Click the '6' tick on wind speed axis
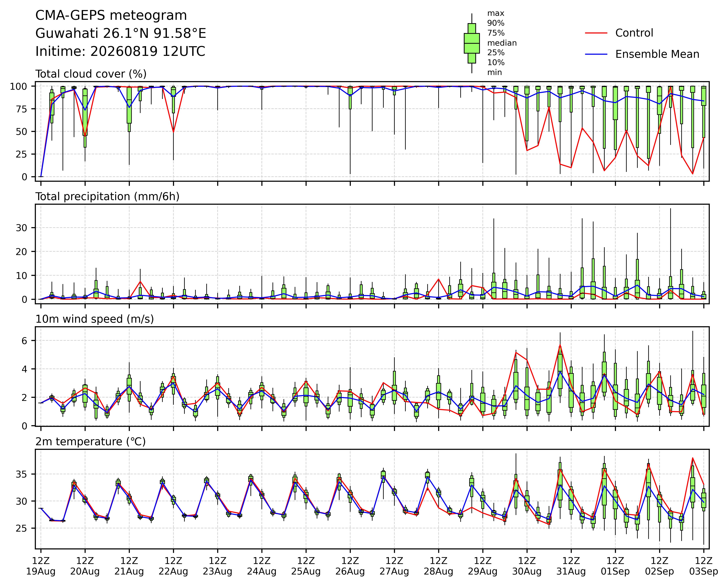 (x=24, y=341)
